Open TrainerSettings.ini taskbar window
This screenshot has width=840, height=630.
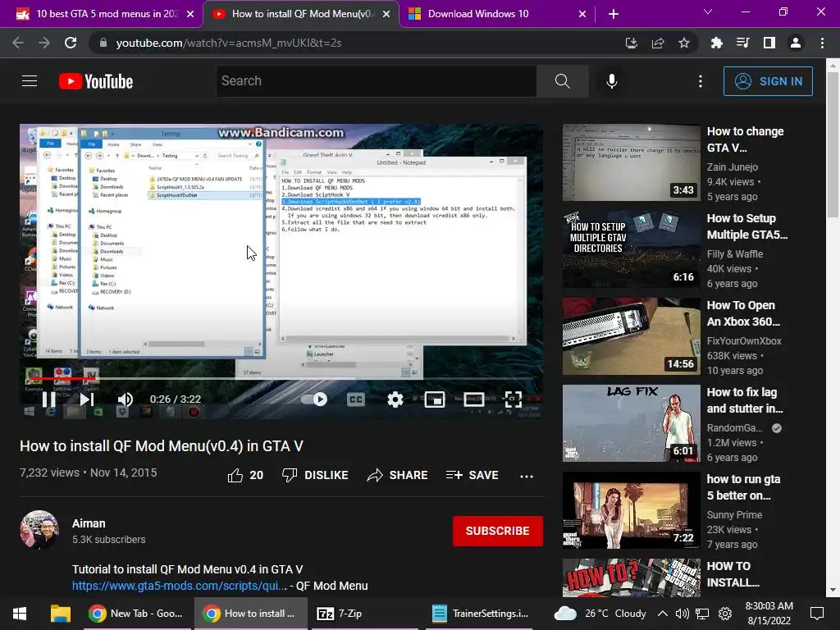click(x=479, y=614)
